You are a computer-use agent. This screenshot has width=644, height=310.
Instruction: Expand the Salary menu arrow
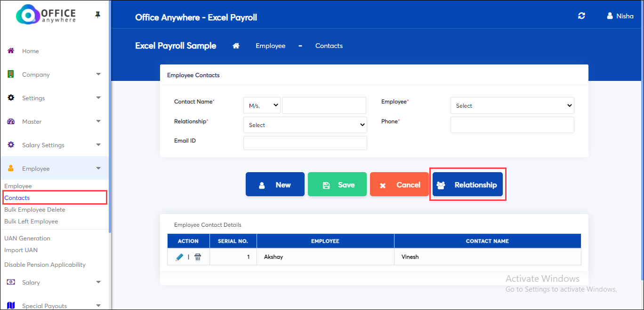98,282
